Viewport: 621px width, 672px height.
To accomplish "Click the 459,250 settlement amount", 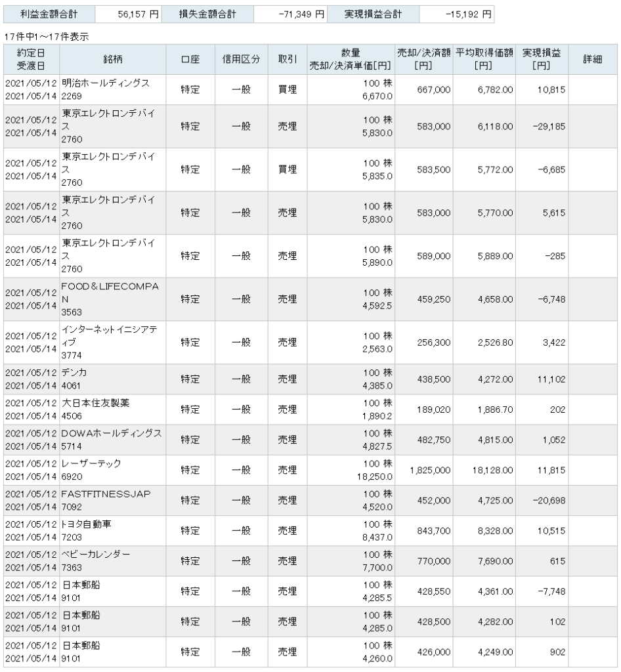I will [434, 299].
